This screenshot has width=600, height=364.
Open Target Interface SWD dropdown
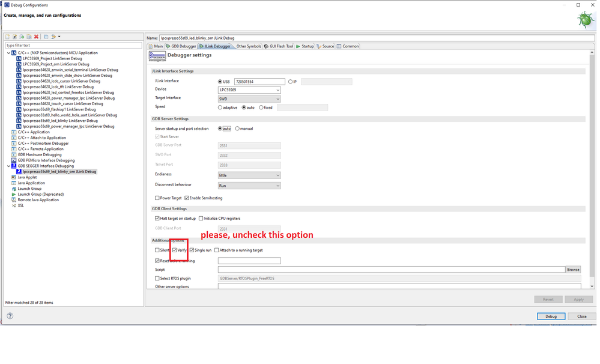(x=249, y=99)
